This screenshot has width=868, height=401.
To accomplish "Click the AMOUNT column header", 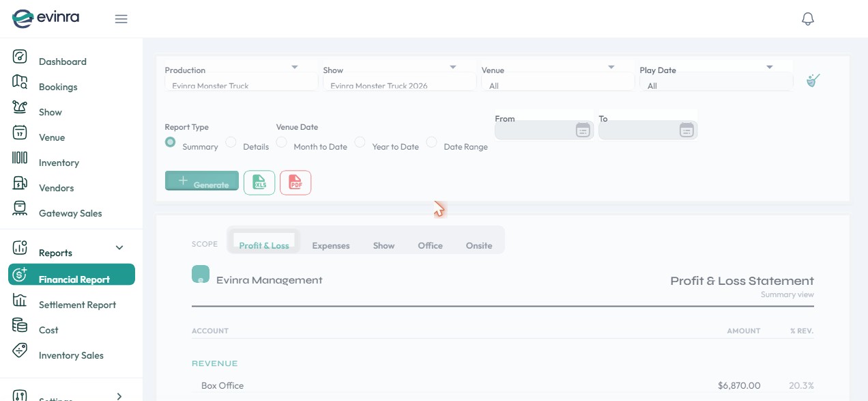I will (x=744, y=331).
